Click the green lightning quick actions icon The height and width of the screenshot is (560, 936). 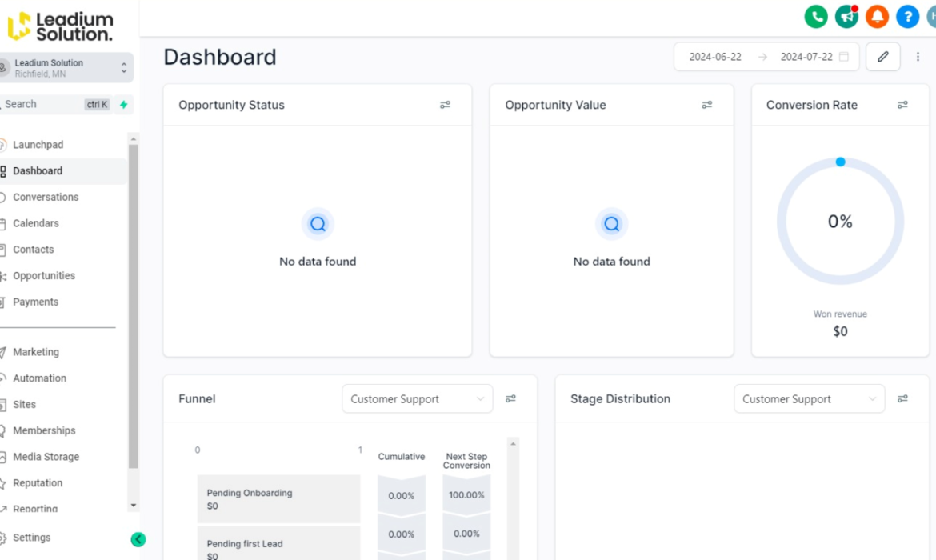(x=123, y=105)
